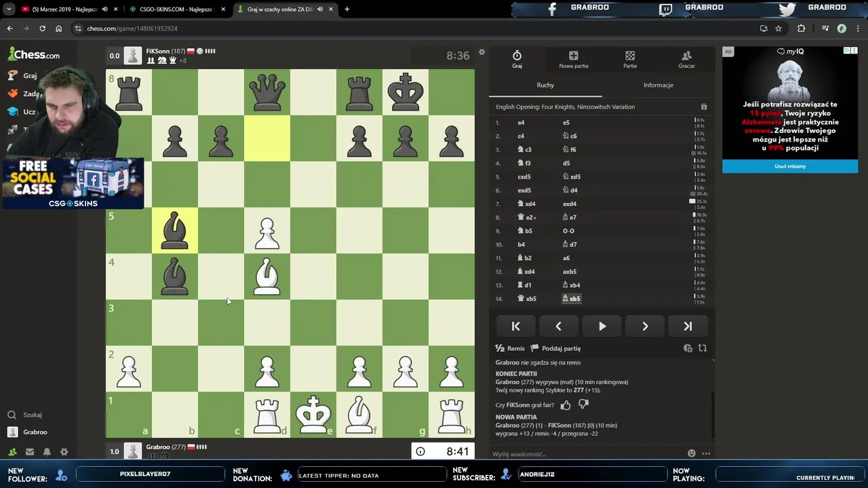Open settings gear in sidebar bottom
The height and width of the screenshot is (488, 868).
[64, 451]
